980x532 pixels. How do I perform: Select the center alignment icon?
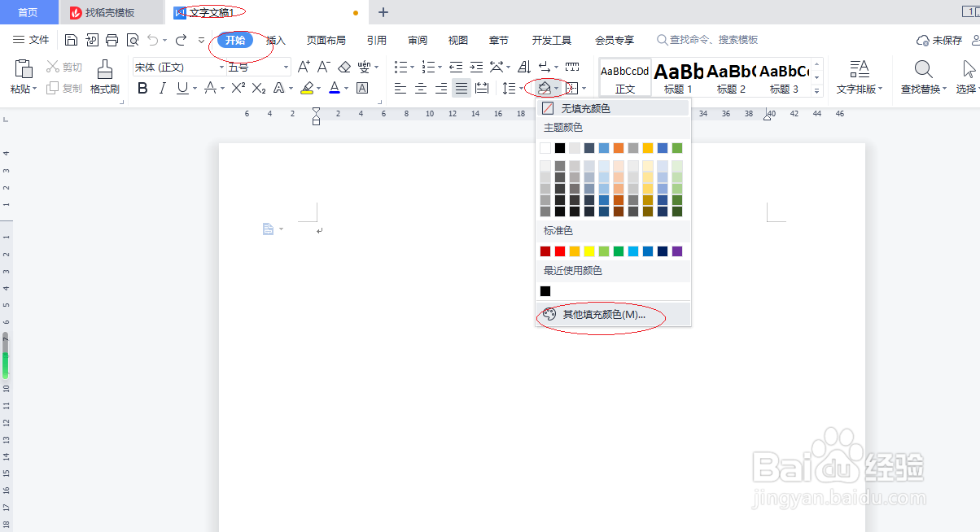coord(420,88)
